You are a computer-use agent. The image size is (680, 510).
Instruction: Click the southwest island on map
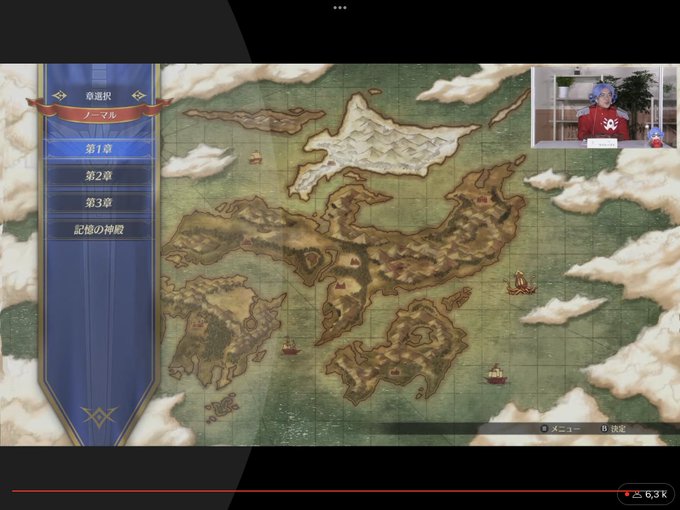(x=221, y=330)
